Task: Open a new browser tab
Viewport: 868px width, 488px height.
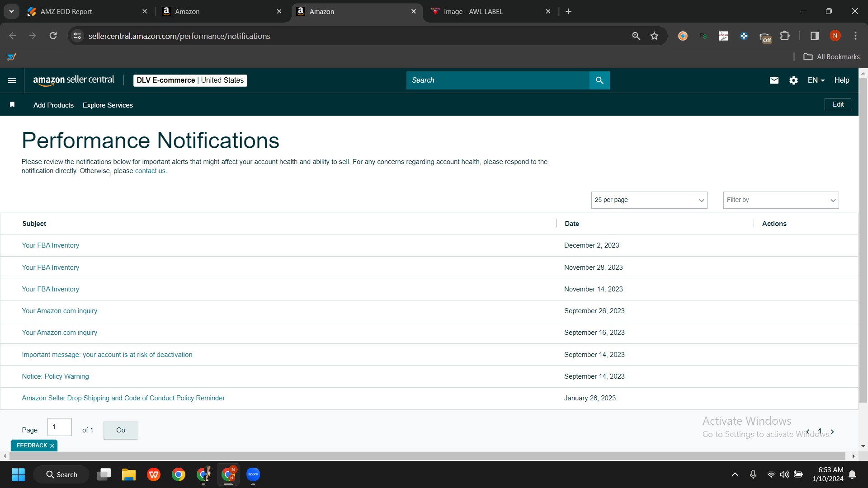Action: [569, 12]
